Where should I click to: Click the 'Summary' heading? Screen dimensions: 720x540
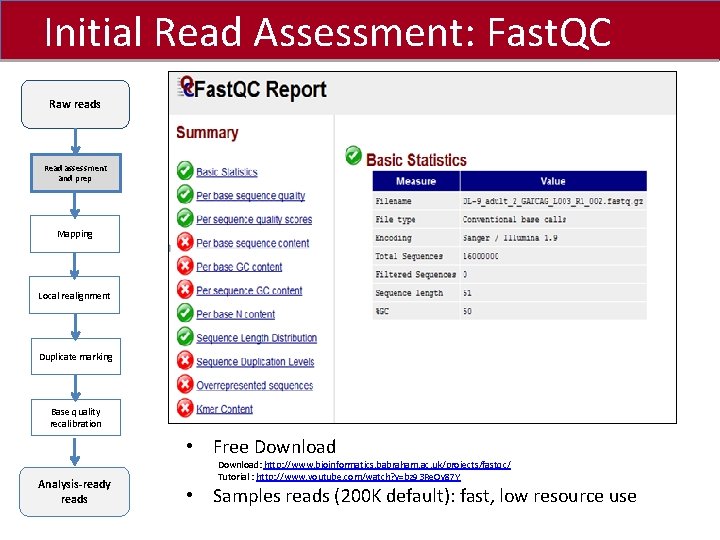tap(207, 133)
